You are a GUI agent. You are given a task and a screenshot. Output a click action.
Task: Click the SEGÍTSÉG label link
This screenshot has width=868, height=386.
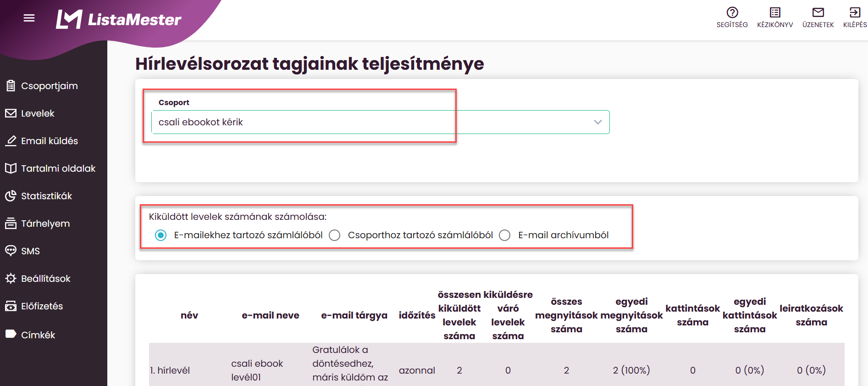coord(732,25)
